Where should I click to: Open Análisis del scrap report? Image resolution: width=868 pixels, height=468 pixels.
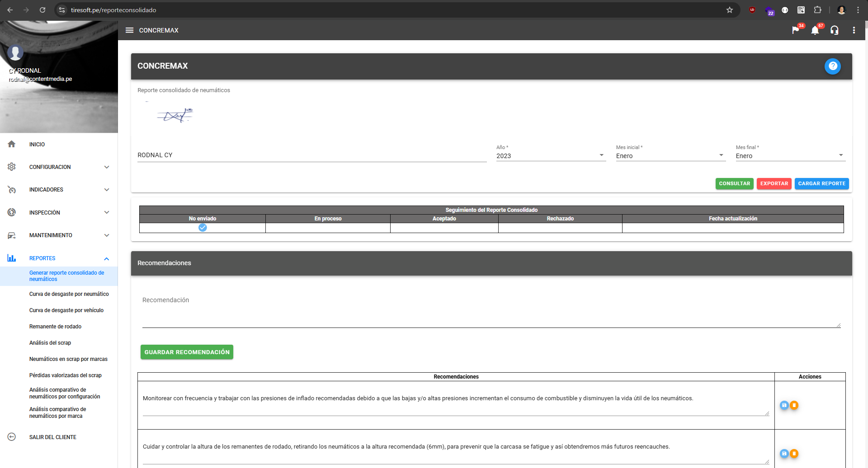click(x=50, y=343)
